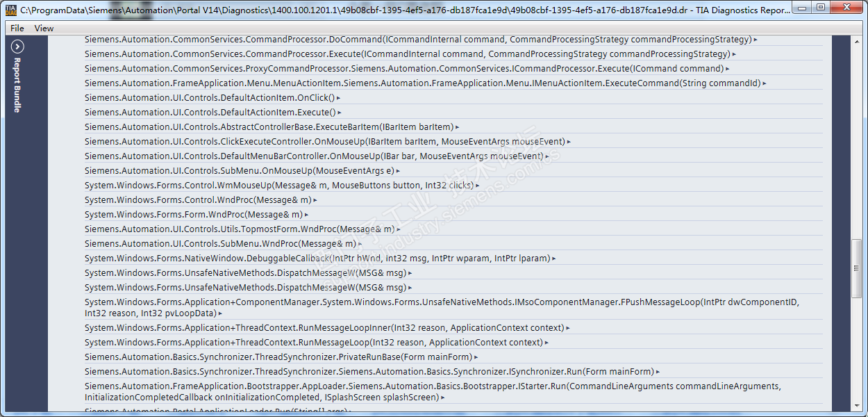Expand arrow after ProxyCommandProcessor Execute line
The image size is (868, 417).
click(727, 69)
